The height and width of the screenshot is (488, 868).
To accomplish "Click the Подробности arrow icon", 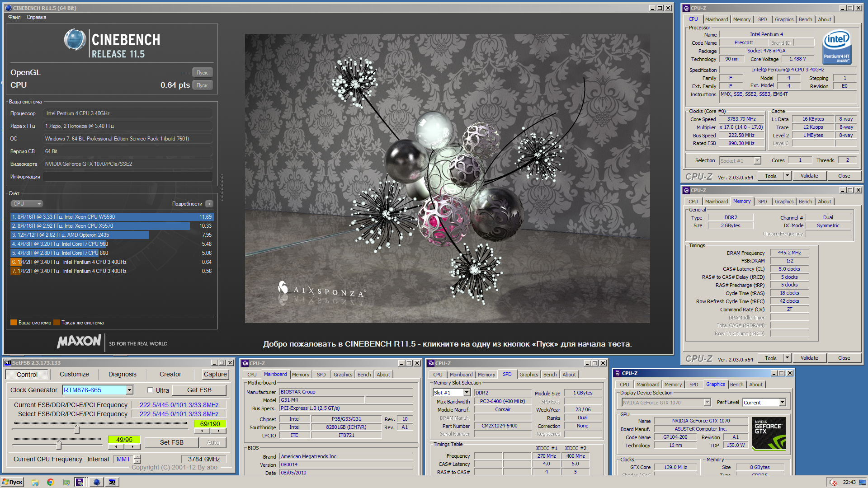I will point(209,204).
